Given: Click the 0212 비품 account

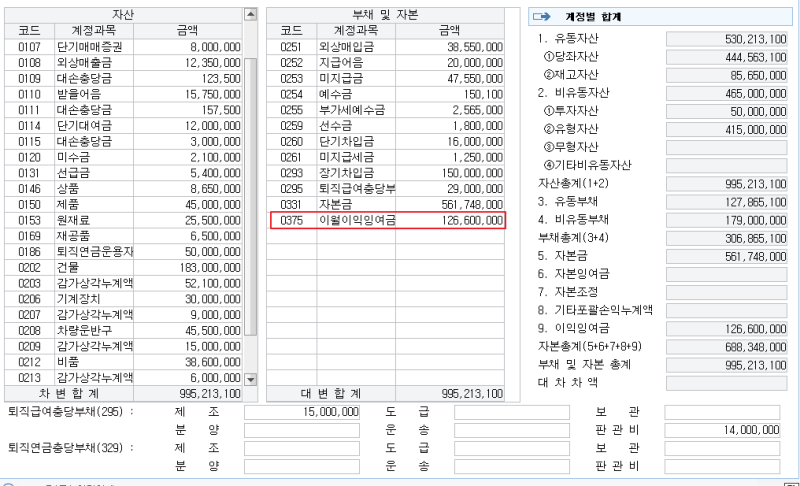Looking at the screenshot, I should 123,363.
